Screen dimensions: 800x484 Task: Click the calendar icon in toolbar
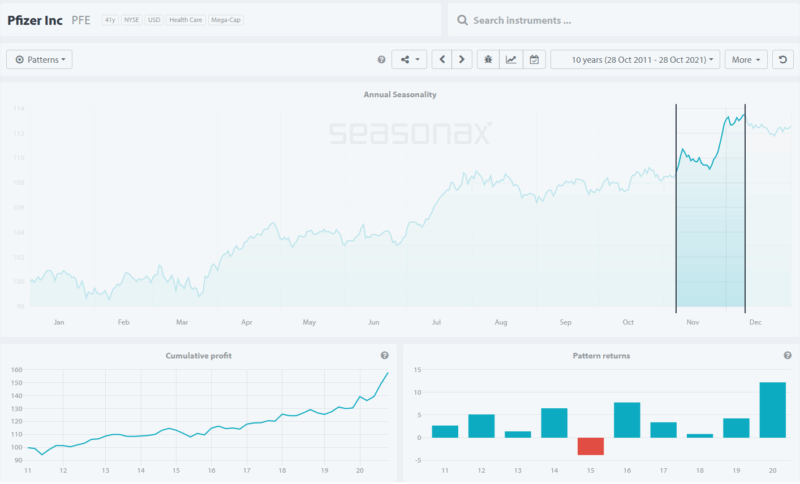534,60
